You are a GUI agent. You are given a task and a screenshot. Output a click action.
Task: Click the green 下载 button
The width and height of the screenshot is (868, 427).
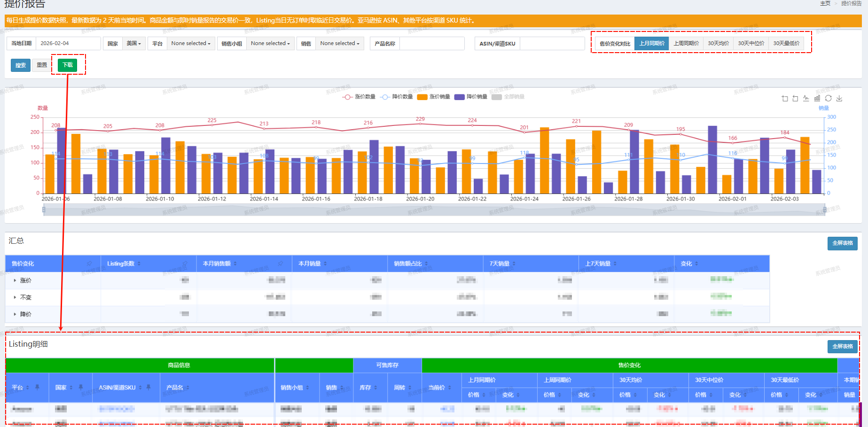point(68,65)
